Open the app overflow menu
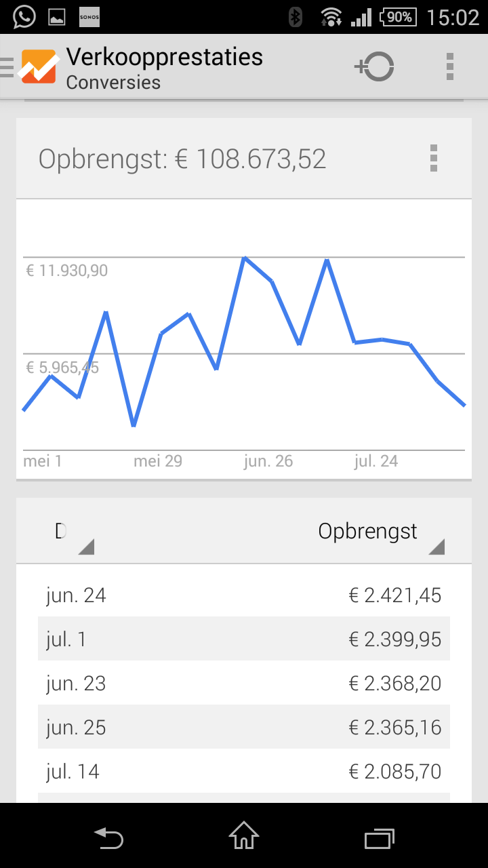Viewport: 488px width, 868px height. pyautogui.click(x=449, y=67)
